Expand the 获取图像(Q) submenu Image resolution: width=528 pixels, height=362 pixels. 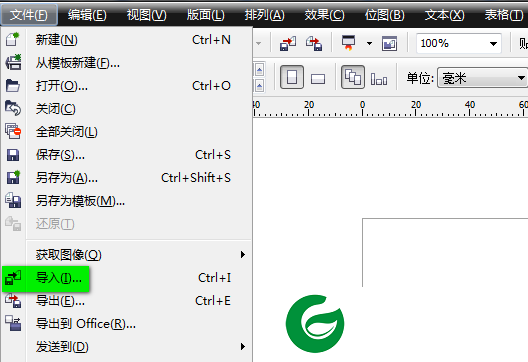coord(127,255)
